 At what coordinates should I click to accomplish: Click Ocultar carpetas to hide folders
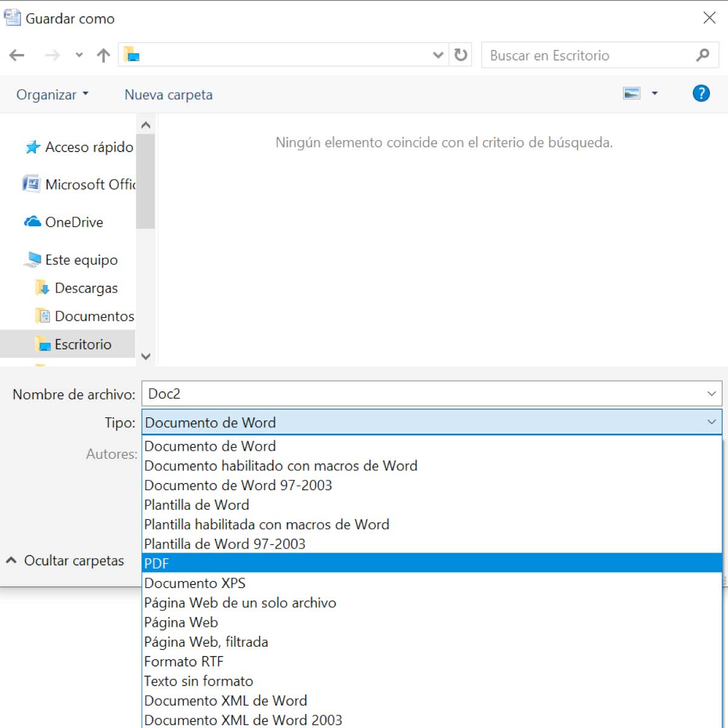point(66,561)
